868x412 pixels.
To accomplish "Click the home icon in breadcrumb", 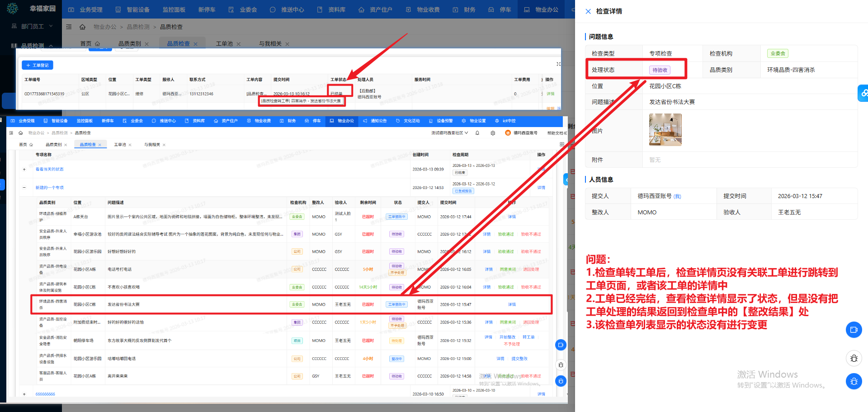I will [82, 27].
